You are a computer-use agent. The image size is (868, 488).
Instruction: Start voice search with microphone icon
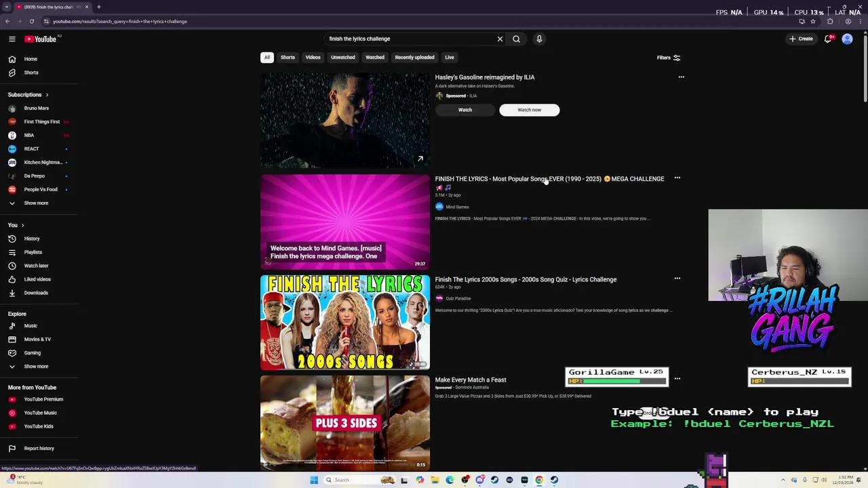pyautogui.click(x=539, y=39)
